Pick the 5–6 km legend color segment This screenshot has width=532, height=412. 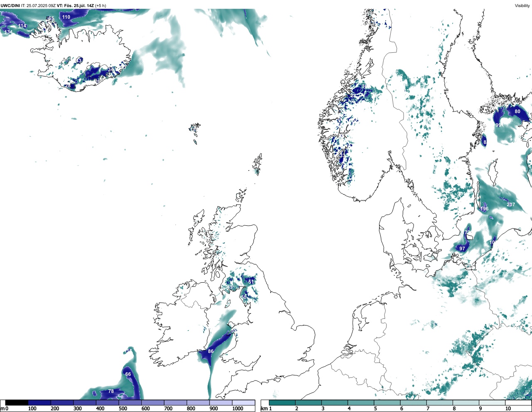387,403
